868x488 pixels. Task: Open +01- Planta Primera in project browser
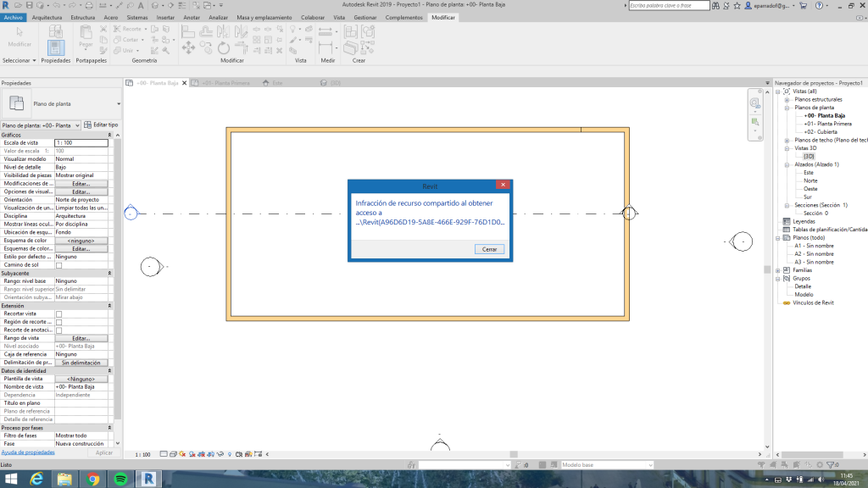[x=827, y=124]
